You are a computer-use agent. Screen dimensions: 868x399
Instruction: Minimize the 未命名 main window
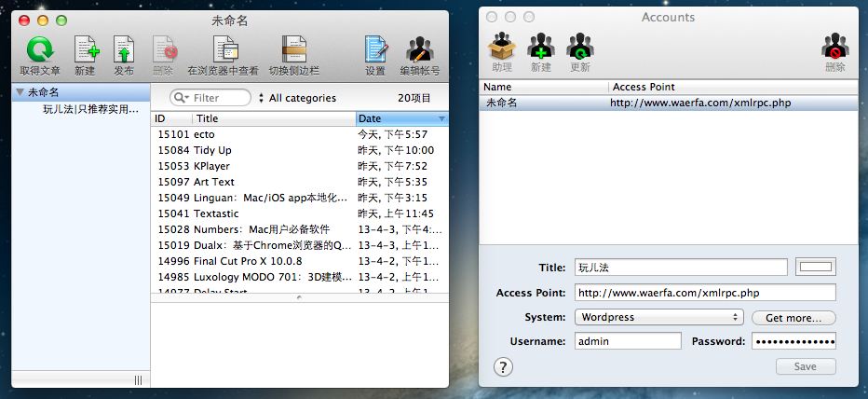tap(43, 21)
